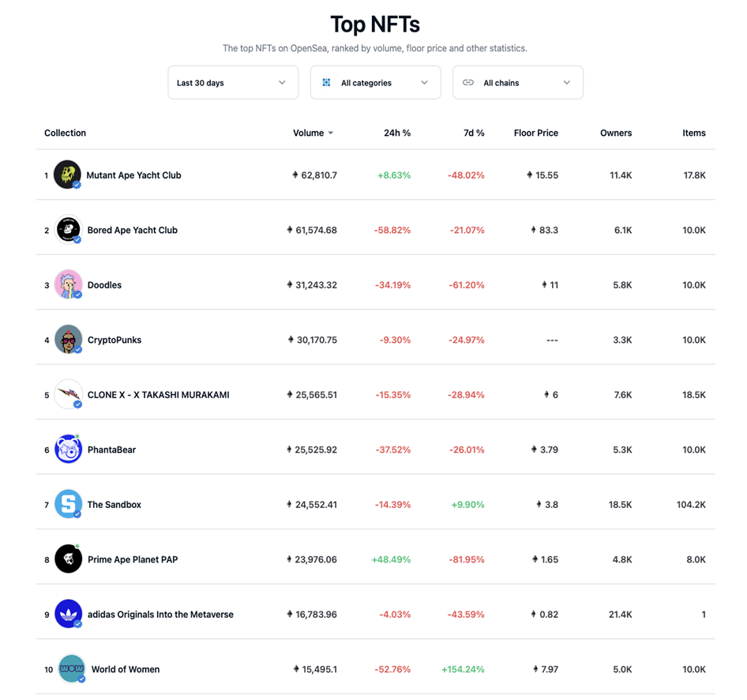Click the 7d % column header

coord(474,133)
